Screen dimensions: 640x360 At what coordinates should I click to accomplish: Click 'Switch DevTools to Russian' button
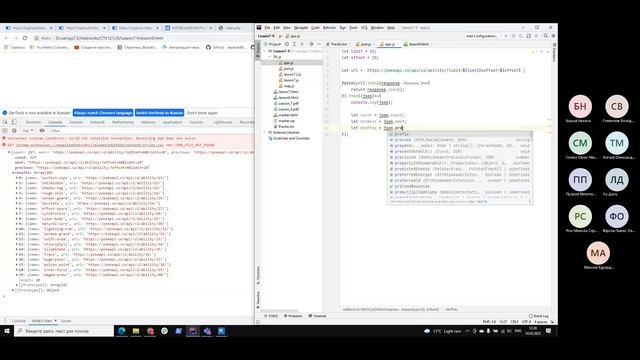[160, 113]
